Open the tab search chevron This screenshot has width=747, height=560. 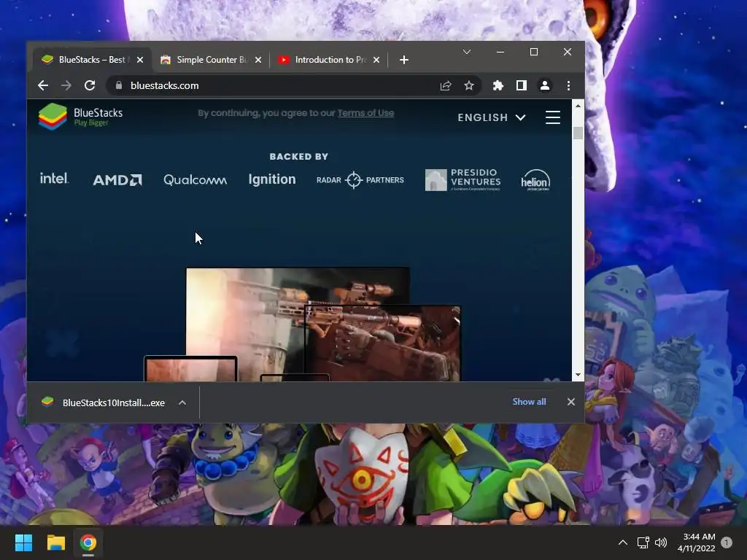click(467, 52)
